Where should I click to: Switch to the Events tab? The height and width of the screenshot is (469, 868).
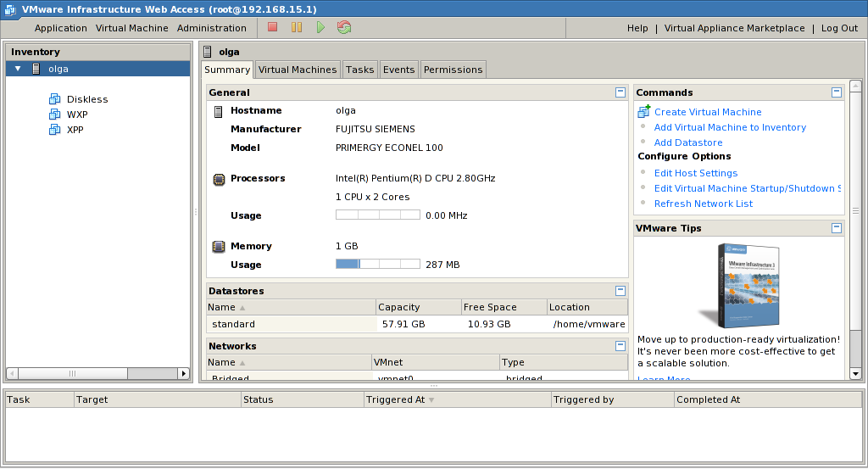398,70
